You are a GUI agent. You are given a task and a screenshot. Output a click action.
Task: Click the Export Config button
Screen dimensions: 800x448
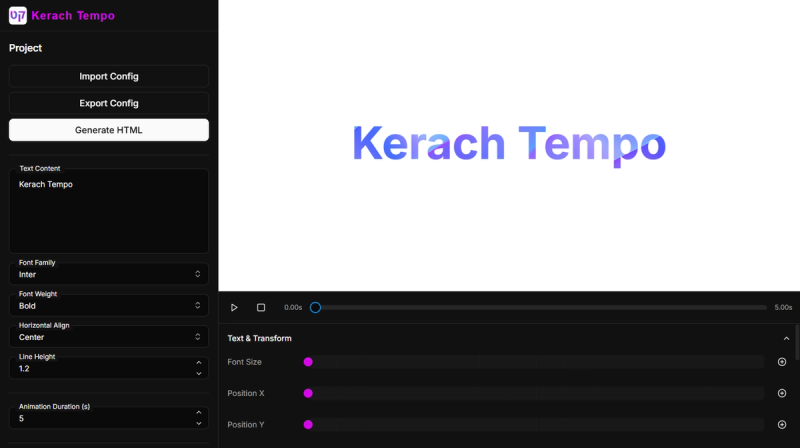109,103
